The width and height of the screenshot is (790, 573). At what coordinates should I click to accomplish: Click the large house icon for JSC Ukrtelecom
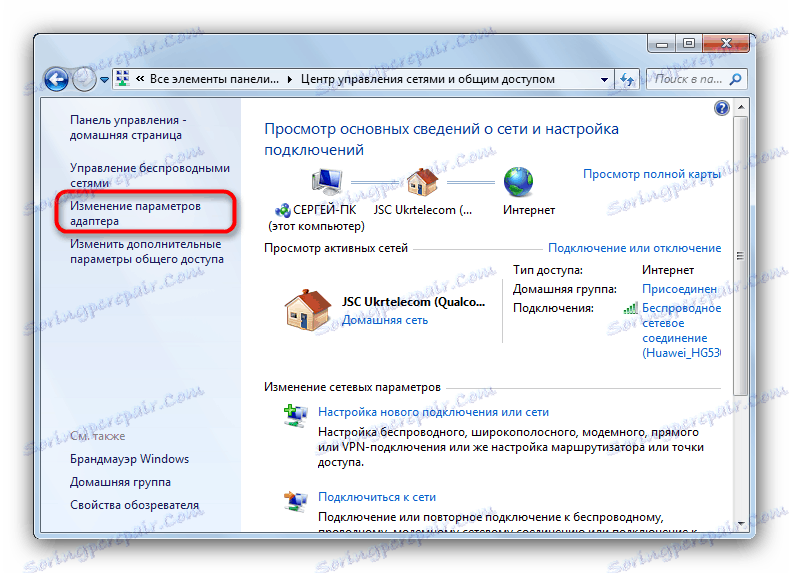click(x=308, y=310)
